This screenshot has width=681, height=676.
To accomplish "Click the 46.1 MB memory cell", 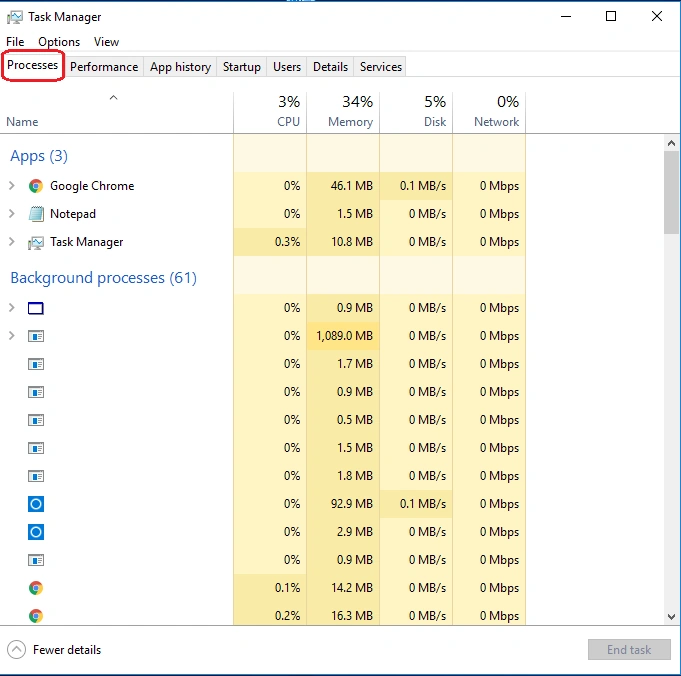I will pyautogui.click(x=343, y=186).
